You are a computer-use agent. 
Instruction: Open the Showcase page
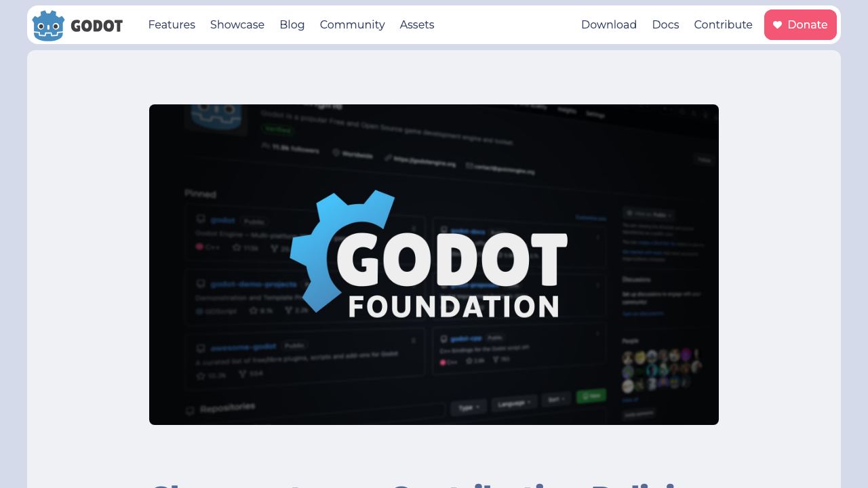coord(237,25)
